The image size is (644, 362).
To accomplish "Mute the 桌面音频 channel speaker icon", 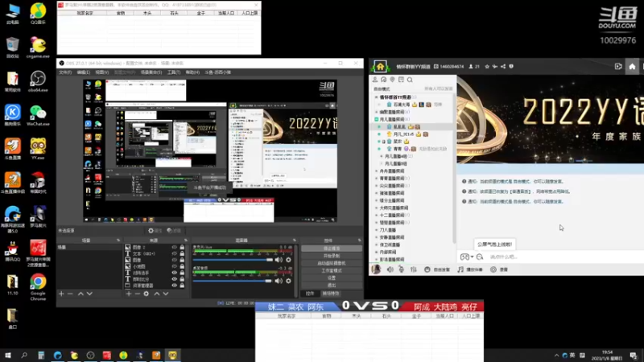I will coord(279,281).
